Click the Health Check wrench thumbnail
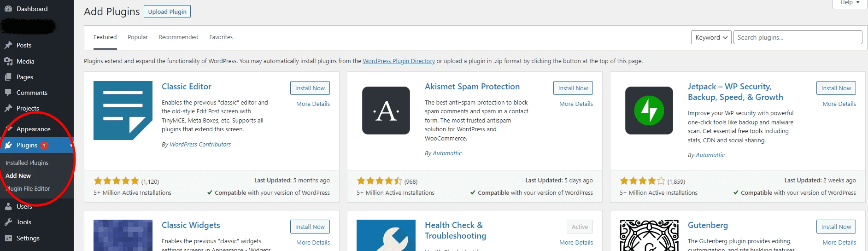The image size is (868, 251). pyautogui.click(x=386, y=235)
